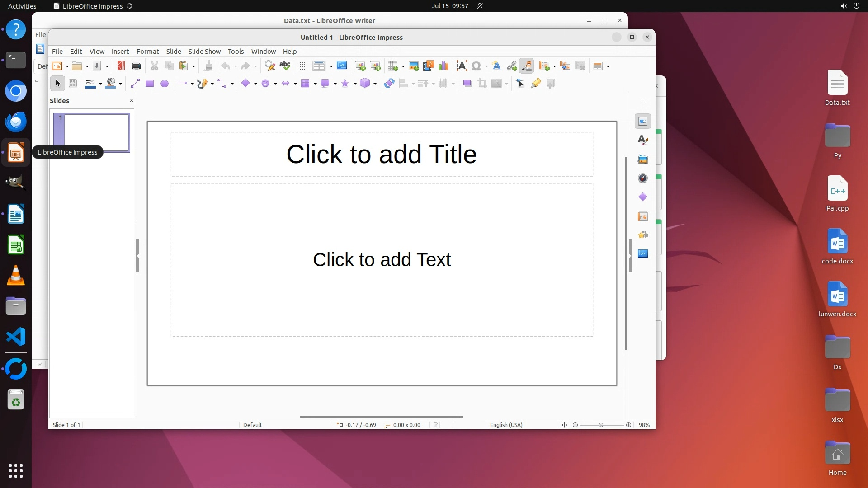
Task: Click the zoom slider in status bar
Action: [x=601, y=425]
